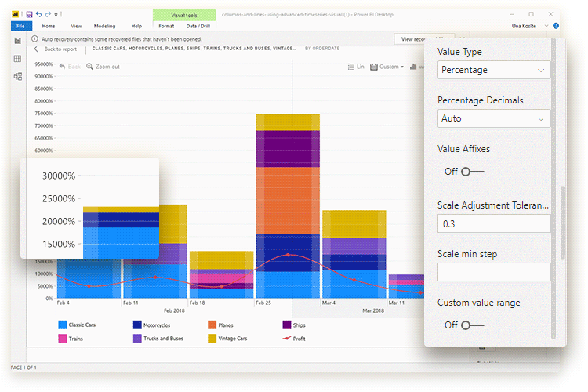Viewport: 588px width, 392px height.
Task: Open the View ribbon tab
Action: [76, 26]
